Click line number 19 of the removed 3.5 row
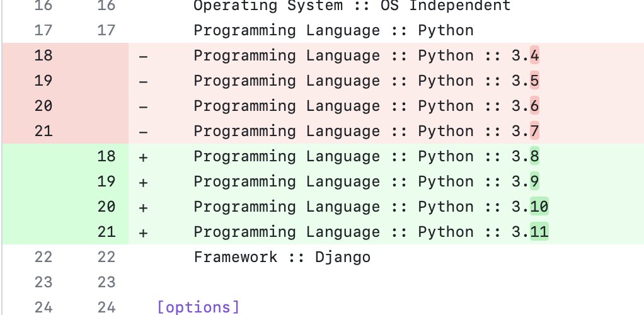 coord(43,81)
